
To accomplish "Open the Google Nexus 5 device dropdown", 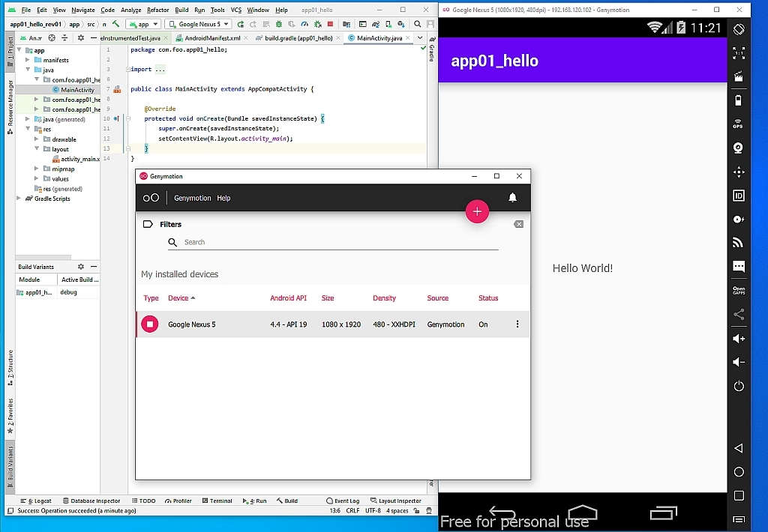I will pos(199,24).
